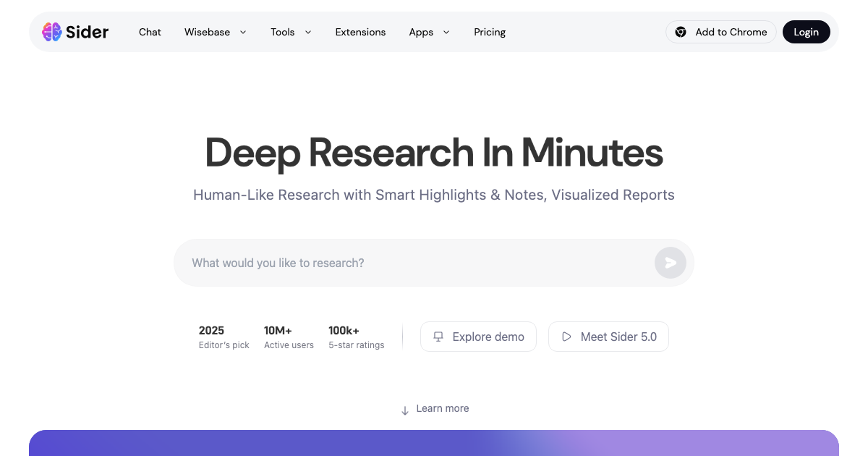Click the Chrome browser icon
This screenshot has height=456, width=868.
pos(680,32)
